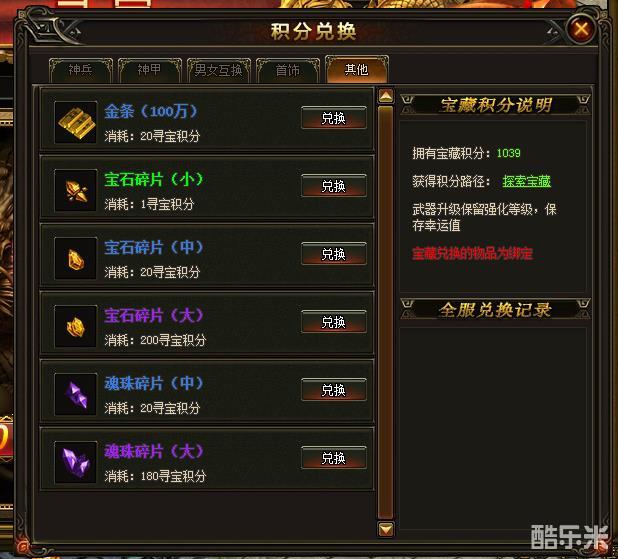Select the 男女互换 tab

click(x=218, y=70)
